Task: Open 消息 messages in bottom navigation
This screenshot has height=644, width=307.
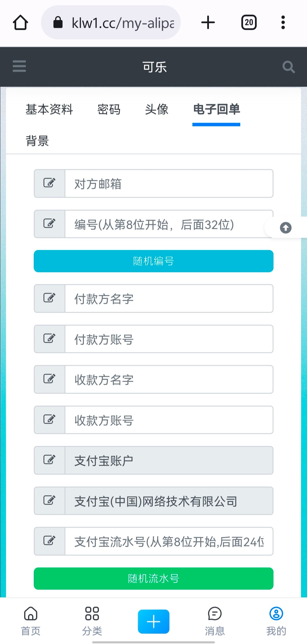Action: tap(215, 621)
